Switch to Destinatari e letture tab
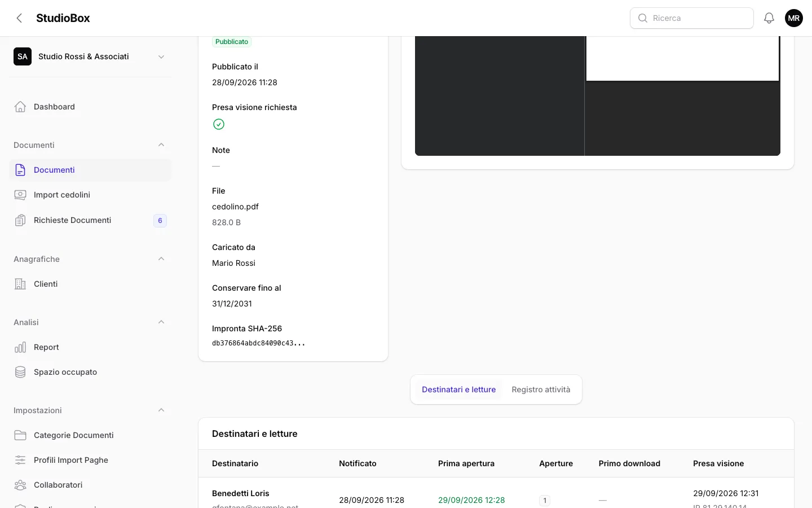 (458, 389)
